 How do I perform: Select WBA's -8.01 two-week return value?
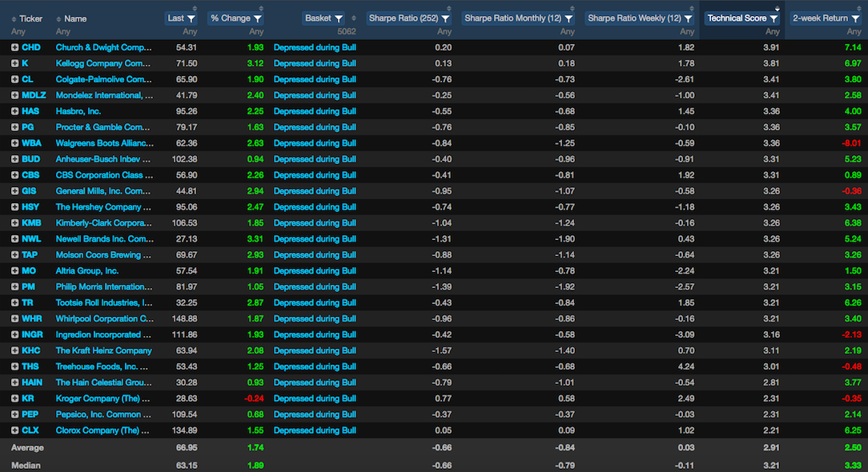[851, 143]
